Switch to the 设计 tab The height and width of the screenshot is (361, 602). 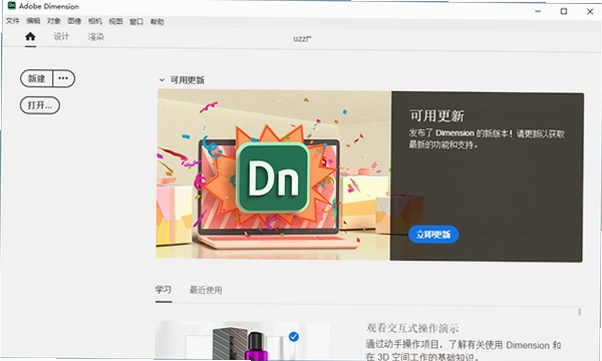(61, 36)
